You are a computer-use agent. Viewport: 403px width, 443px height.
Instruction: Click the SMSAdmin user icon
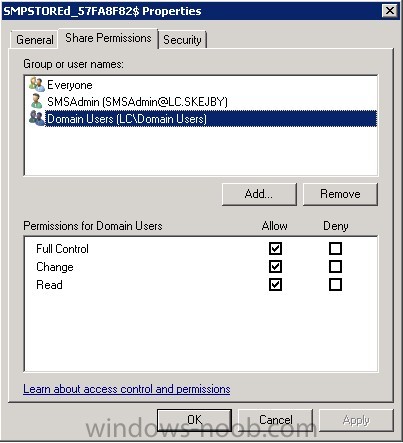37,101
